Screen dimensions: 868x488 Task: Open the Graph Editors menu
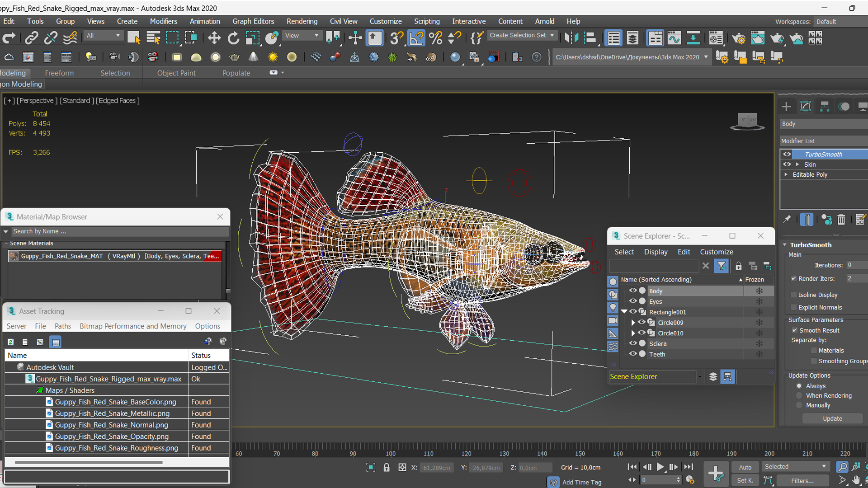click(x=253, y=21)
